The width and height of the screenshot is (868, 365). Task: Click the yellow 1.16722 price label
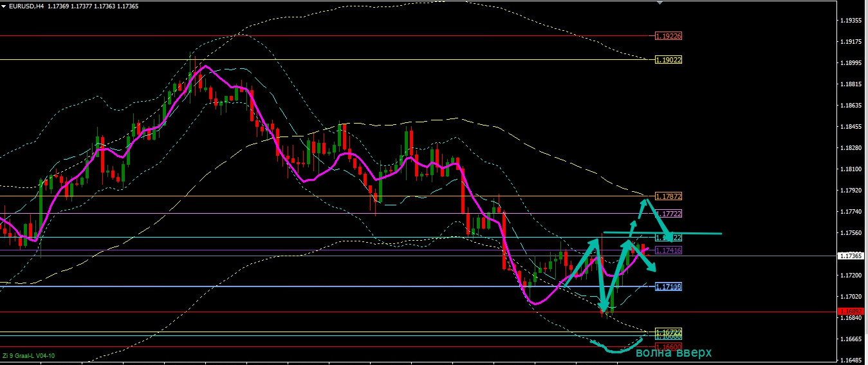pyautogui.click(x=668, y=332)
